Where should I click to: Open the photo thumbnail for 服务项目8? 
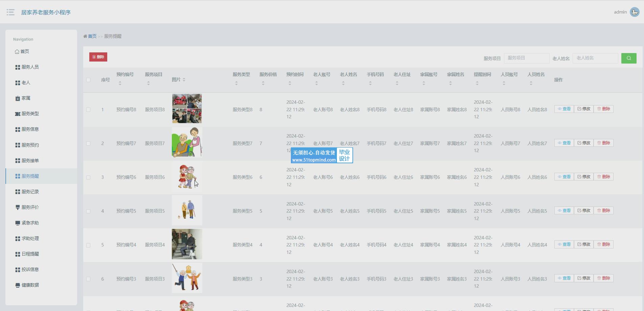point(187,109)
